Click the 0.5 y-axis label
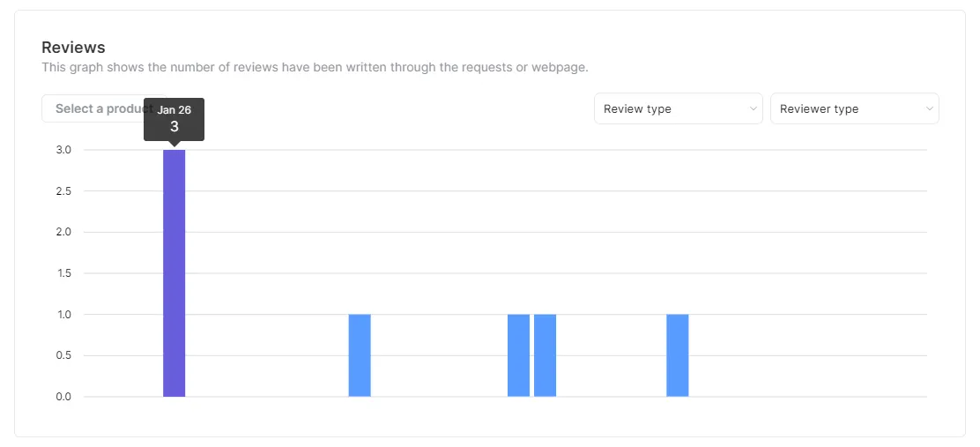 (63, 355)
